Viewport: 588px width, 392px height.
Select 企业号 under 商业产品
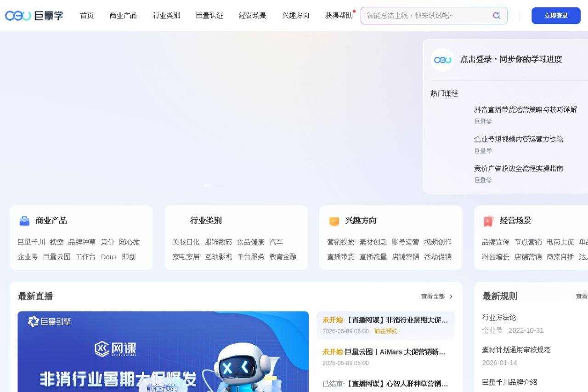pos(28,257)
